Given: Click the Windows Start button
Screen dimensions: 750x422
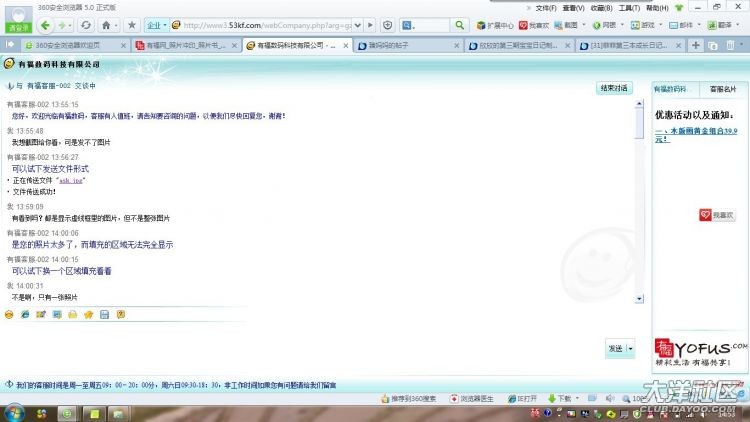Looking at the screenshot, I should coord(12,412).
